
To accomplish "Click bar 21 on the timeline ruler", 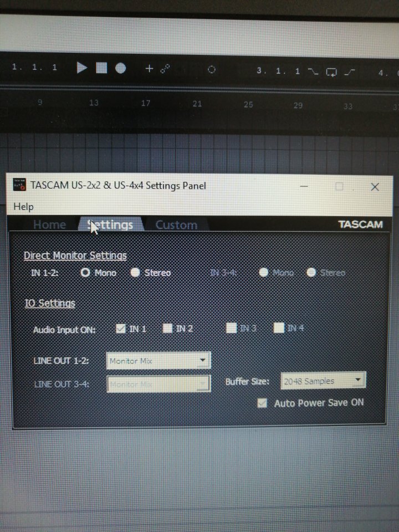I will [x=197, y=104].
